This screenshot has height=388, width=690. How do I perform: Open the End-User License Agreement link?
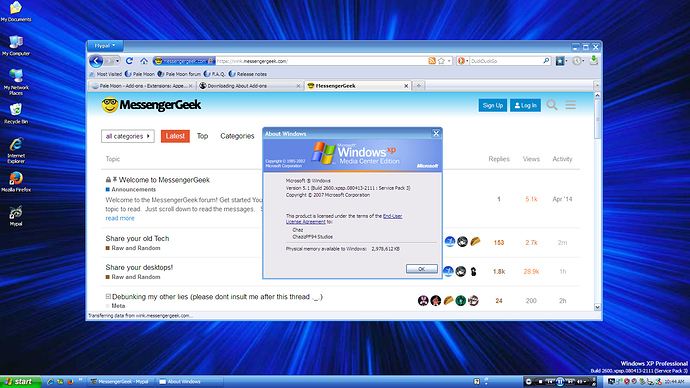(x=344, y=219)
